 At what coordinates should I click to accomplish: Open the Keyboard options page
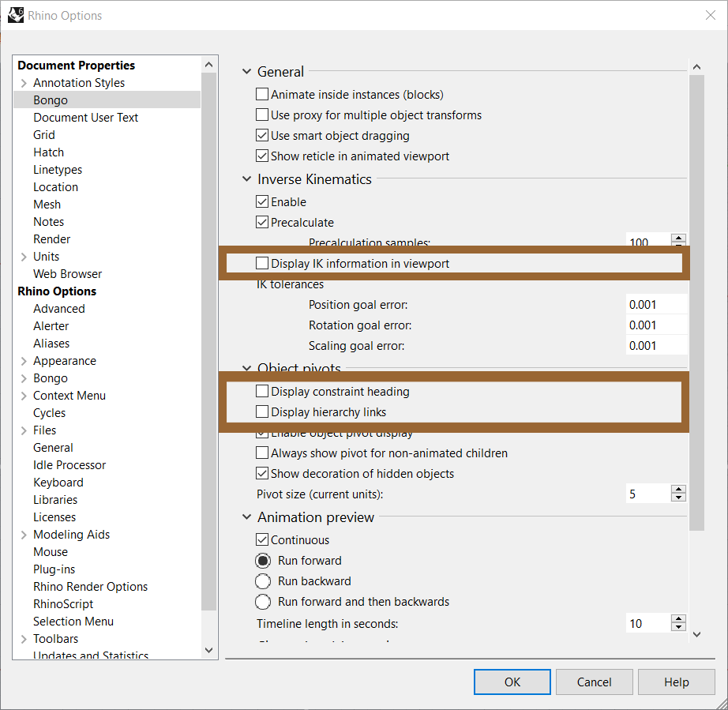(58, 483)
